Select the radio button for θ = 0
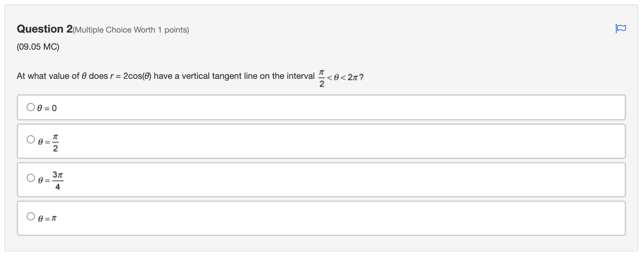 coord(31,107)
